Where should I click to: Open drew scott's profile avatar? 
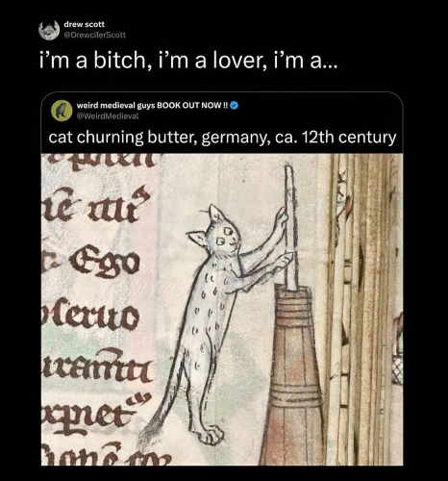(x=49, y=30)
